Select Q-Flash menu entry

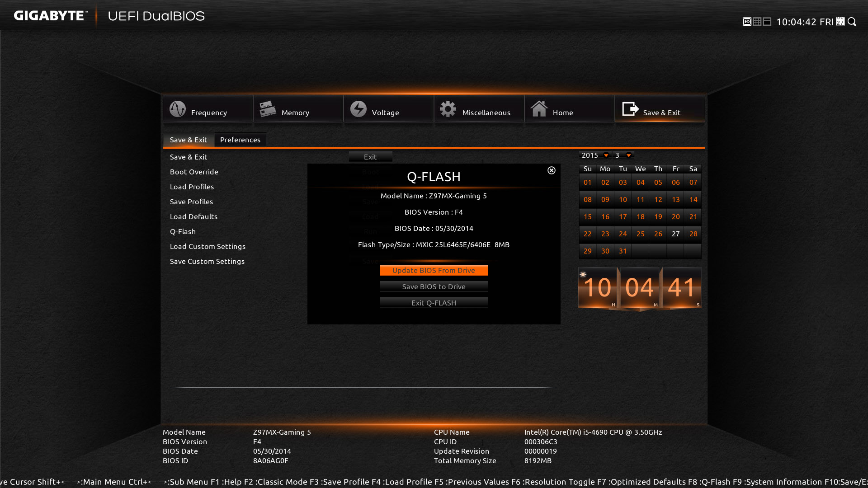(x=183, y=231)
